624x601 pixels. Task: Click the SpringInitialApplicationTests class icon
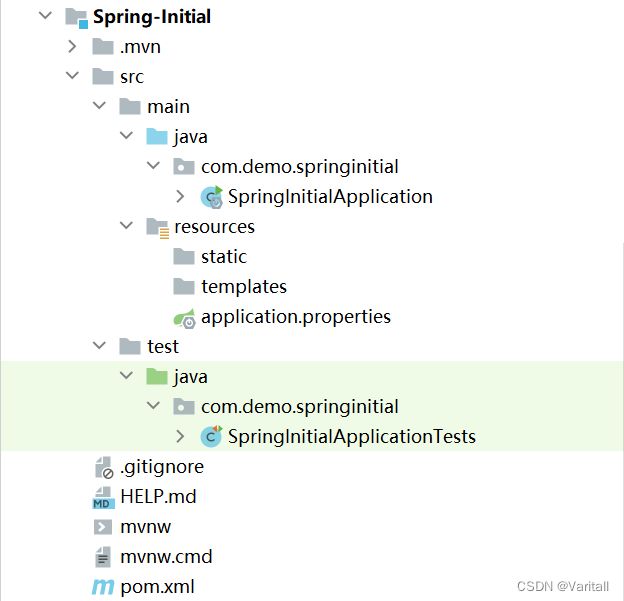click(211, 437)
